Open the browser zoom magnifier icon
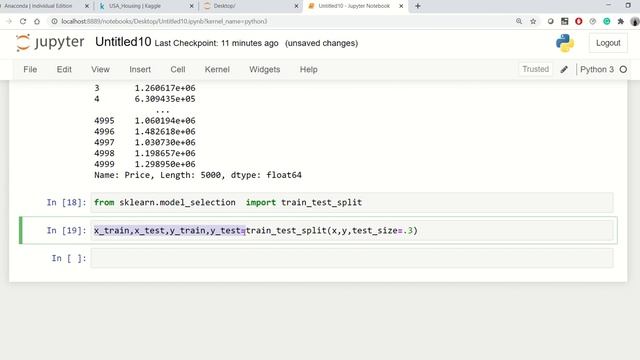This screenshot has height=360, width=640. tap(519, 21)
